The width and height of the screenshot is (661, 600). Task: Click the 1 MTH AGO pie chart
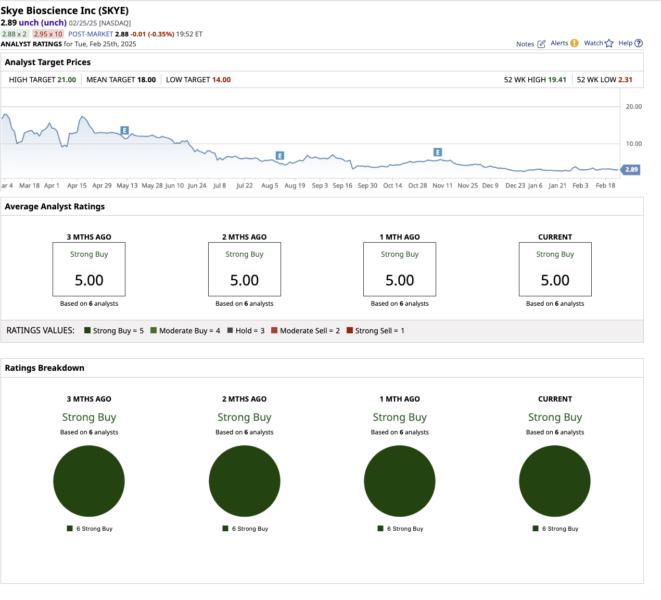click(400, 481)
